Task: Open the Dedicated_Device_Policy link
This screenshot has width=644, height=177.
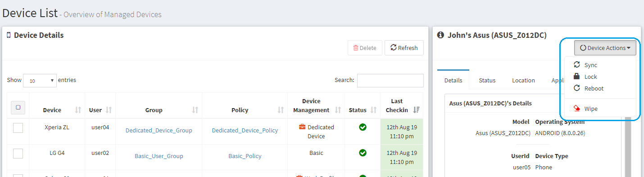Action: (x=245, y=130)
